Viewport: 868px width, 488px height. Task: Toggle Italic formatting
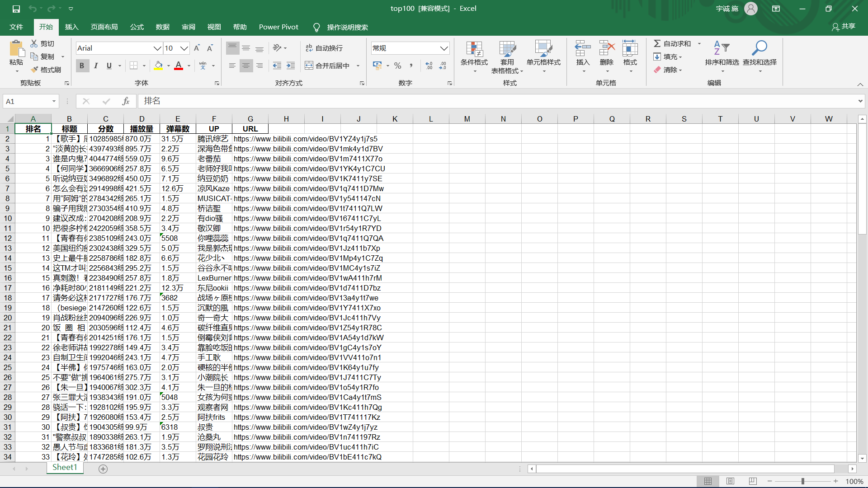(96, 66)
